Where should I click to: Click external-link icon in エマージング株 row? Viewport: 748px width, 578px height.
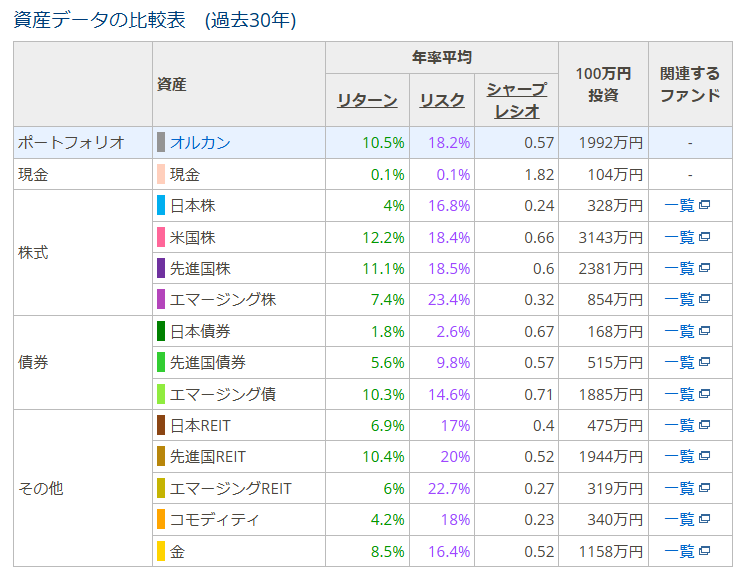click(x=704, y=299)
